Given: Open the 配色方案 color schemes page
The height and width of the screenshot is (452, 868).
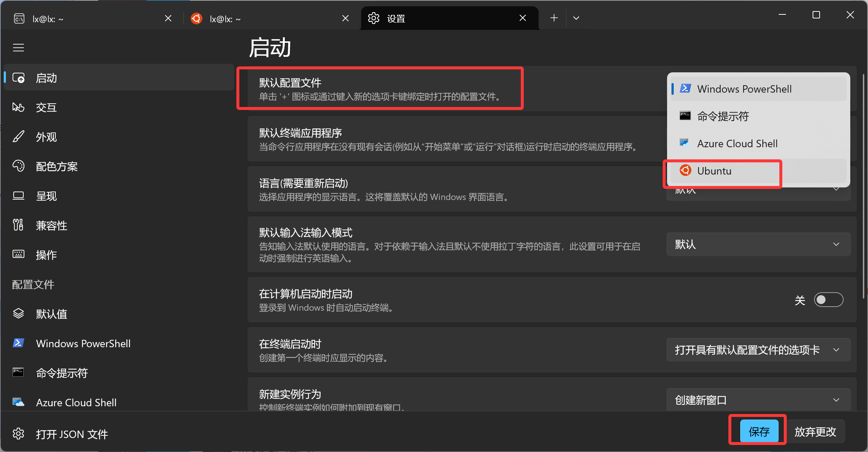Looking at the screenshot, I should coord(56,166).
